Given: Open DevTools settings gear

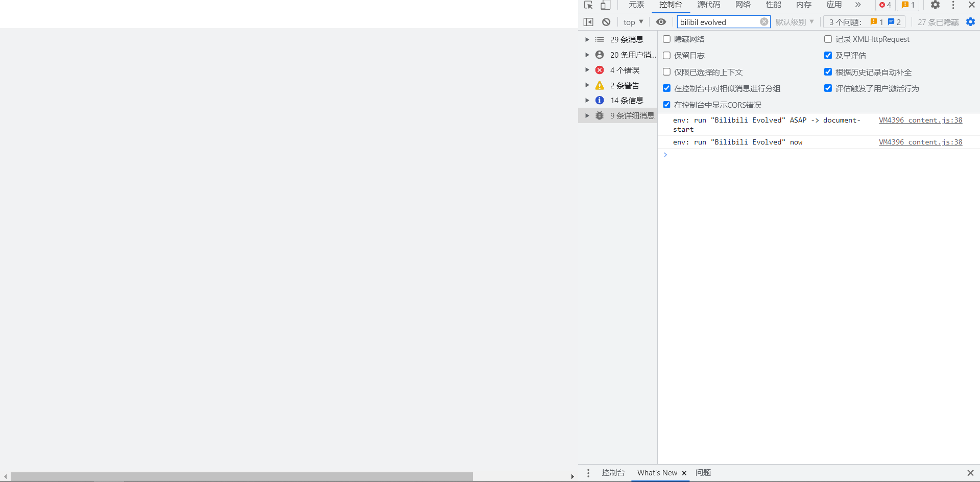Looking at the screenshot, I should coord(935,5).
